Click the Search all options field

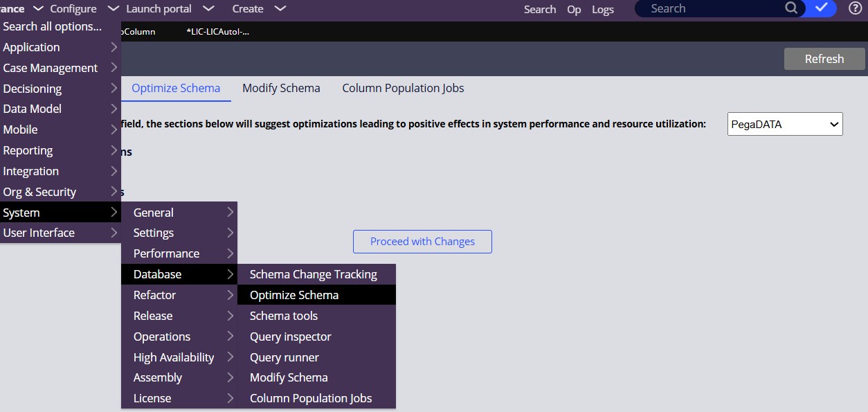(53, 27)
